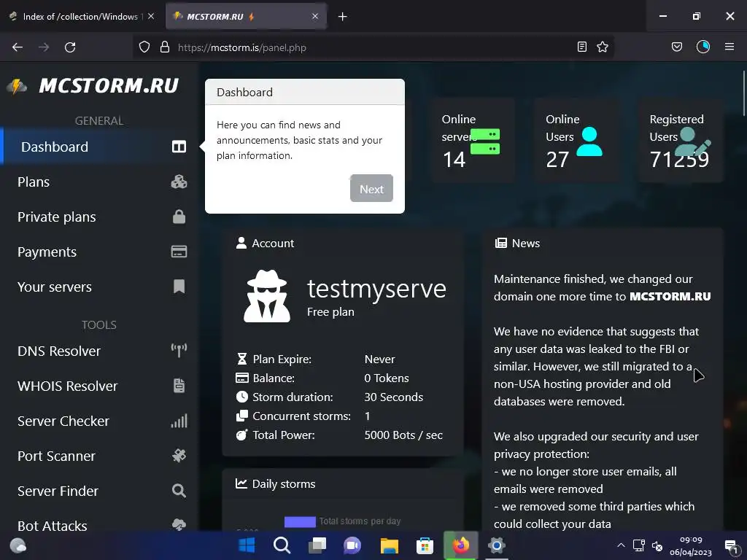
Task: Open File Explorer from the taskbar
Action: click(390, 545)
